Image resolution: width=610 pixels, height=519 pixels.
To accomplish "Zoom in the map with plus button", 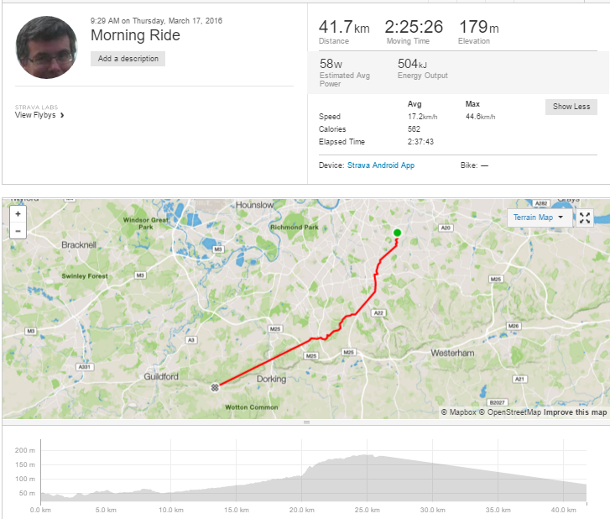I will click(18, 214).
